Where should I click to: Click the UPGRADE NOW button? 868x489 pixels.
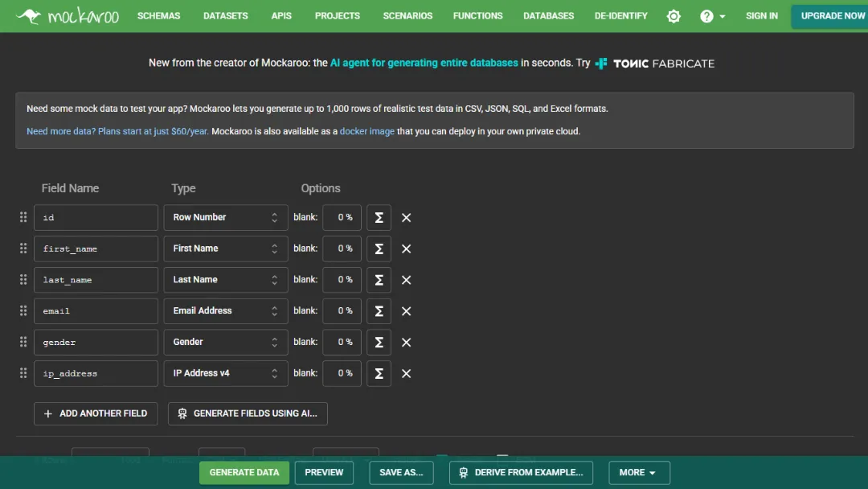829,16
